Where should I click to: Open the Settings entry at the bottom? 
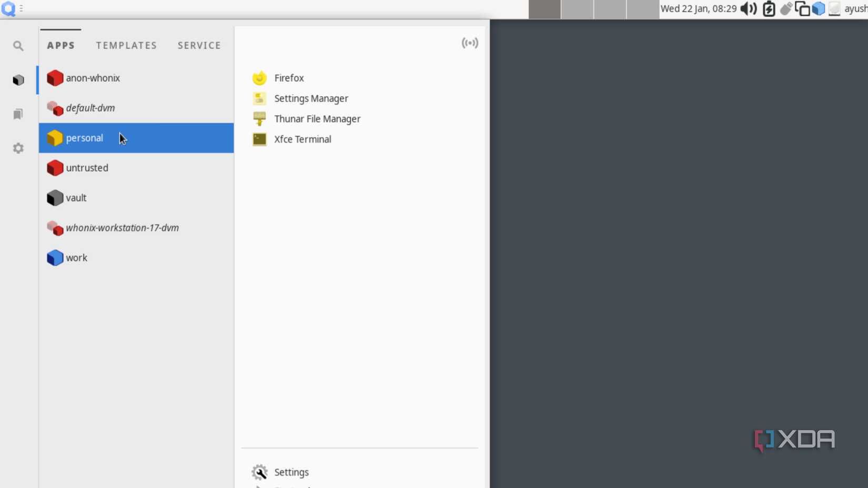pos(291,472)
